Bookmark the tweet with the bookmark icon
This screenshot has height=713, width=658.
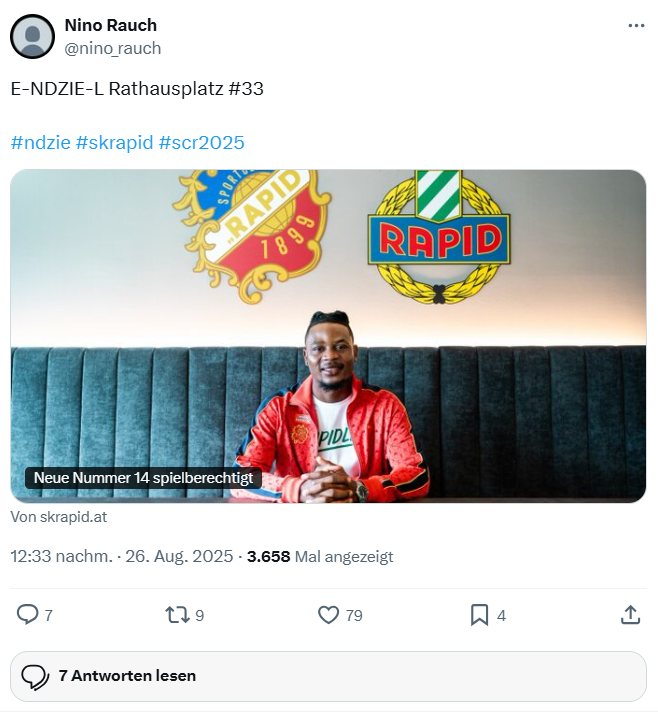click(479, 615)
